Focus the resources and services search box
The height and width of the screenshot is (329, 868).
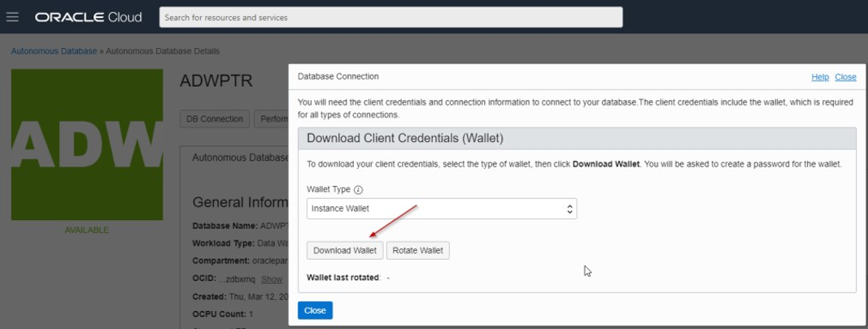(x=390, y=17)
